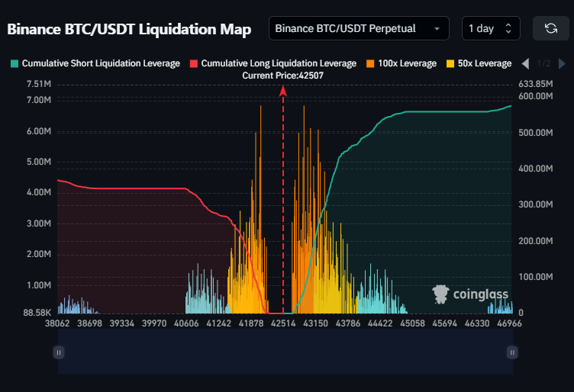The width and height of the screenshot is (574, 392).
Task: Click the 100.00M right axis label
Action: point(536,277)
